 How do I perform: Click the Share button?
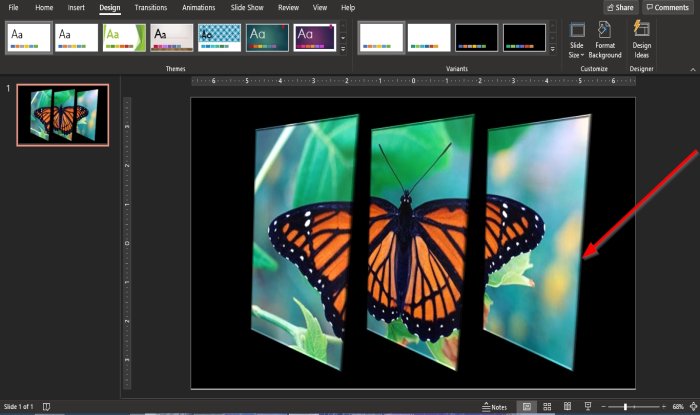619,7
